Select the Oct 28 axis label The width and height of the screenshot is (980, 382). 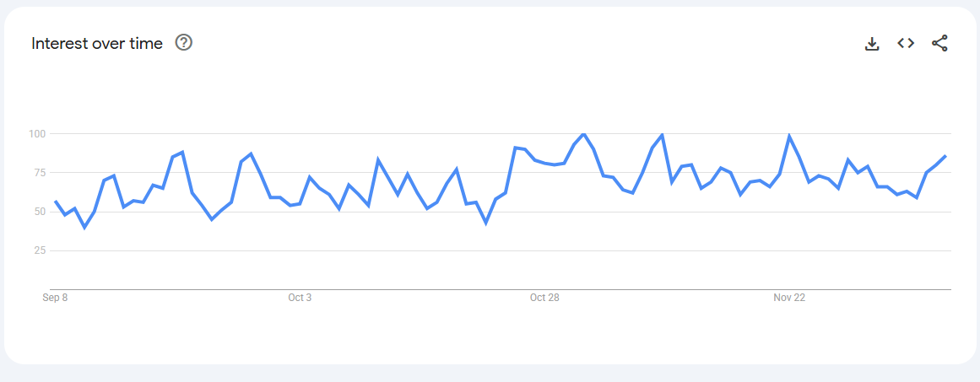tap(544, 298)
